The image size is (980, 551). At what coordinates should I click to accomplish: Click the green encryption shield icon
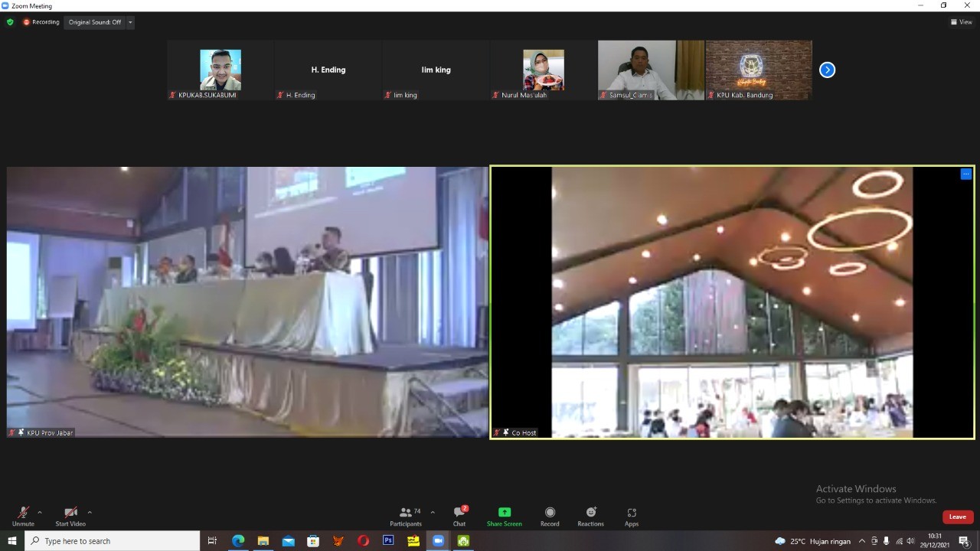(10, 22)
